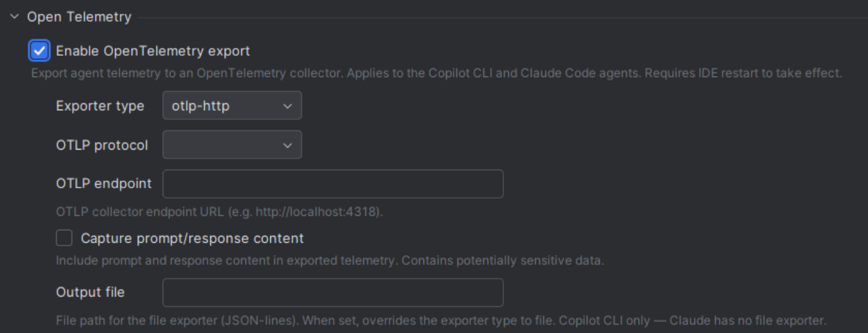Click the OTLP protocol field label
868x333 pixels.
point(102,145)
